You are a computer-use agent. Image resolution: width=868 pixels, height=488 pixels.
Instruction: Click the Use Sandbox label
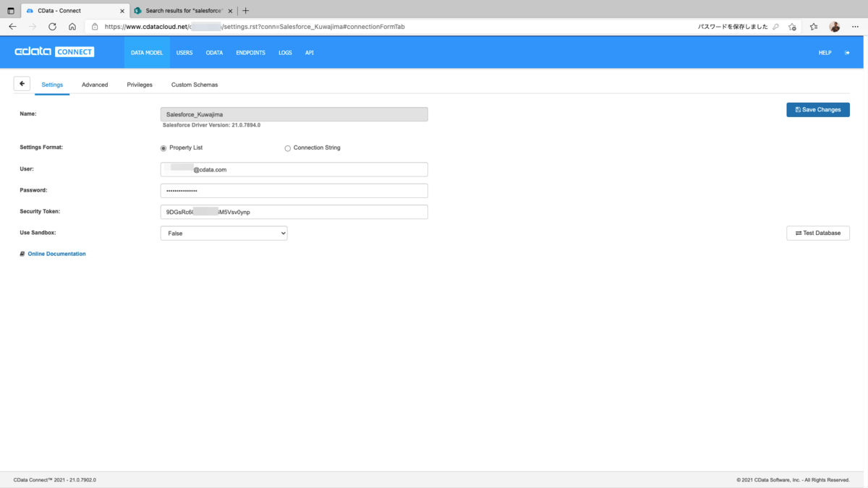point(38,233)
